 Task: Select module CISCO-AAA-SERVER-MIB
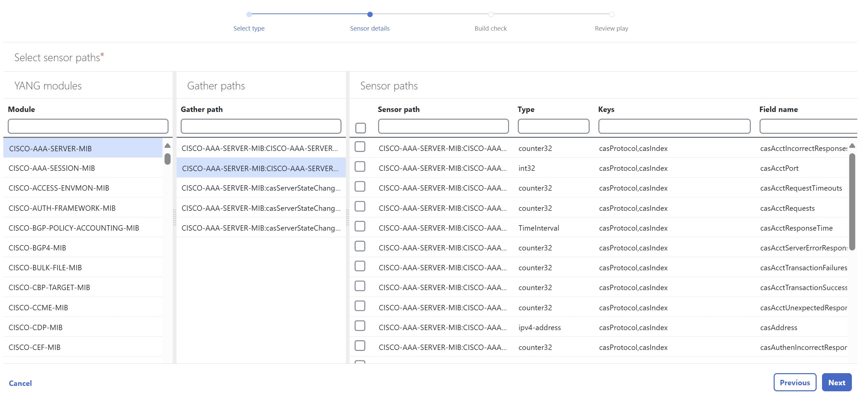(83, 148)
